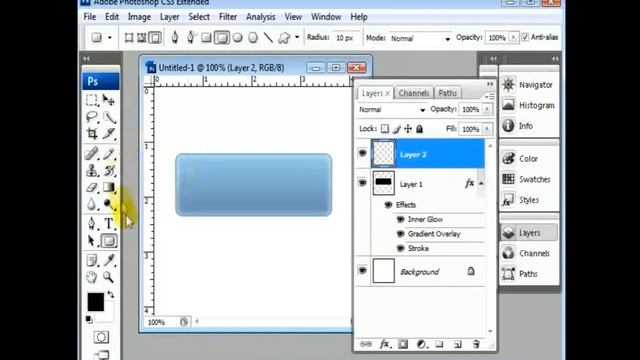
Task: Select the Hand tool
Action: [x=92, y=277]
